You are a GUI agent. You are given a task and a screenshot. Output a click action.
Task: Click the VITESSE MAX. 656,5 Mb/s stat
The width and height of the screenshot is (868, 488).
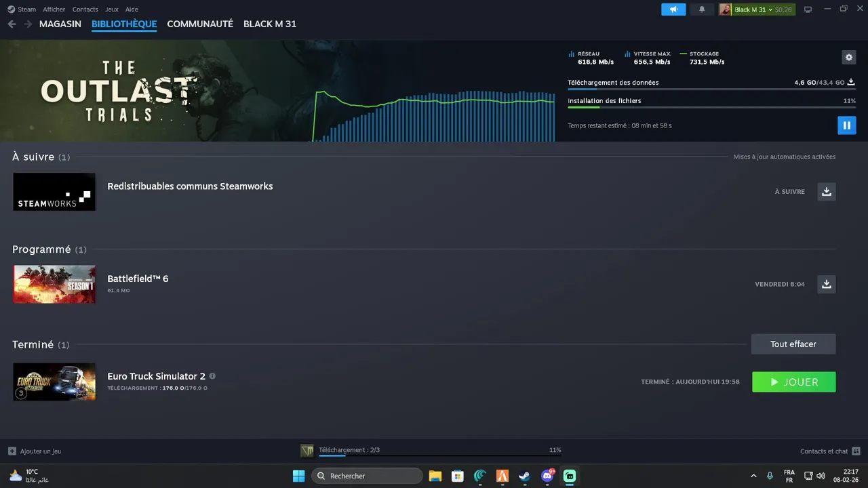648,58
